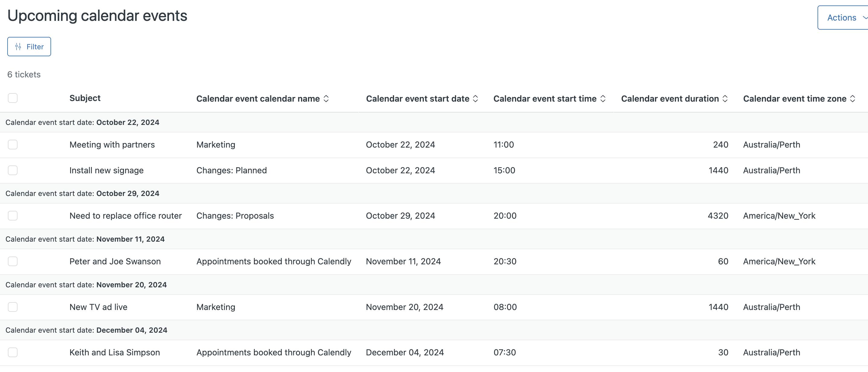Viewport: 868px width, 372px height.
Task: Click America/New_York in the office router row
Action: [779, 216]
